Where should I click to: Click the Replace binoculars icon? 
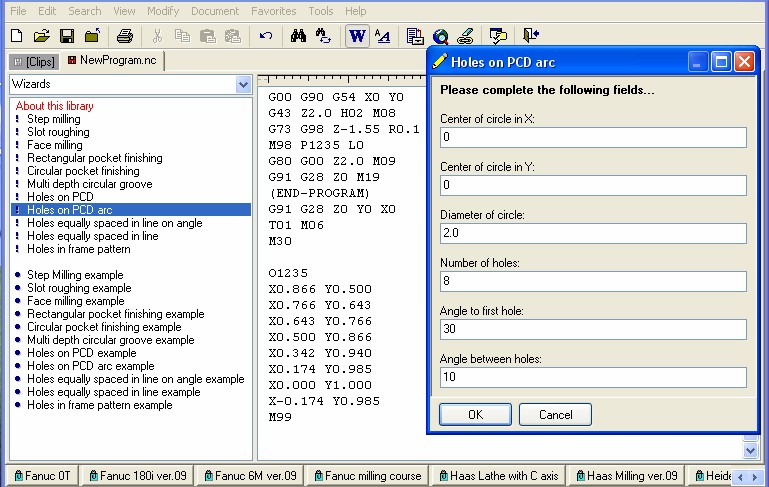point(323,36)
